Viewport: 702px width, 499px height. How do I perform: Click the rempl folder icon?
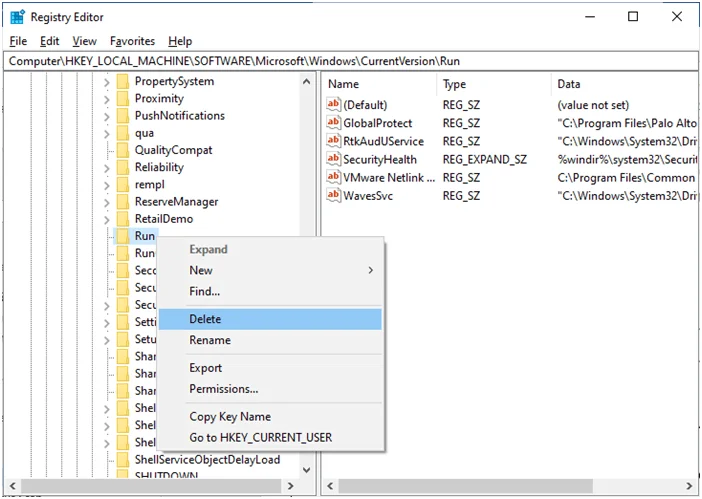coord(123,184)
